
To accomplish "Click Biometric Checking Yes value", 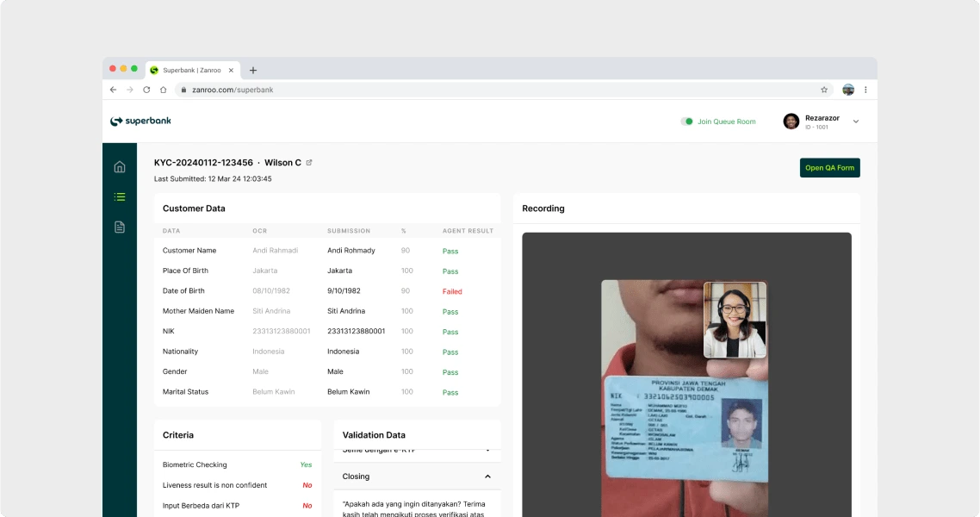I will click(306, 464).
